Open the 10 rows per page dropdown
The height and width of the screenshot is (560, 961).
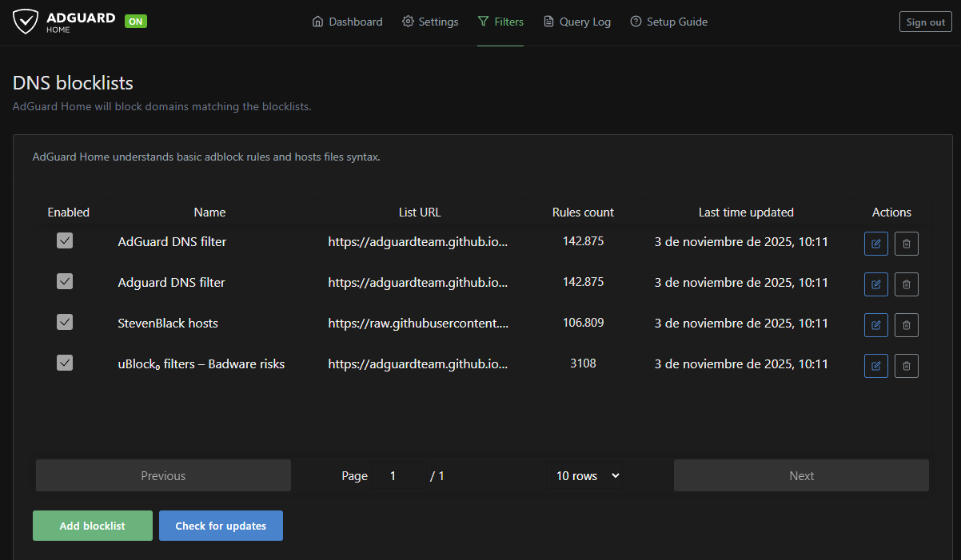click(587, 475)
